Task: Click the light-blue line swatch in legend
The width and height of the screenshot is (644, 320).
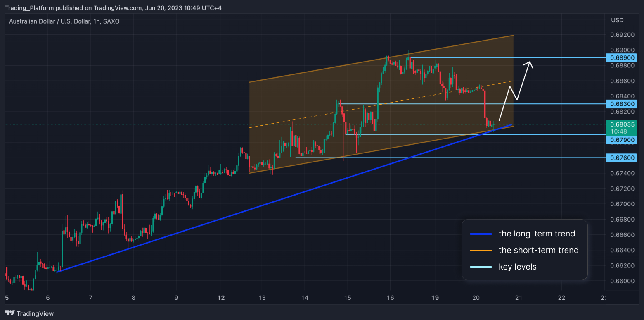Action: pos(481,267)
